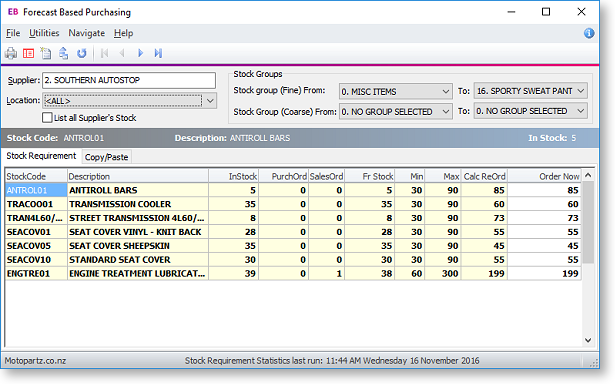Click SEAT COVER SHEEPSKIN description cell
This screenshot has width=615, height=384.
point(138,246)
